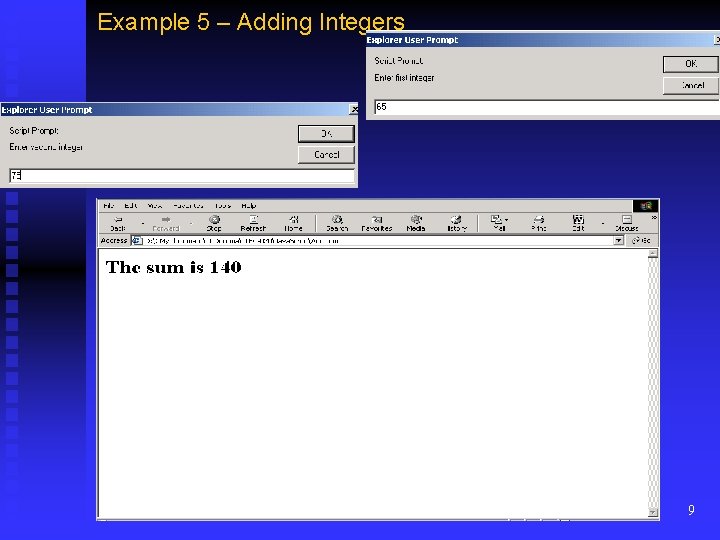Click OK in second integer prompt
The image size is (720, 540).
[x=326, y=134]
